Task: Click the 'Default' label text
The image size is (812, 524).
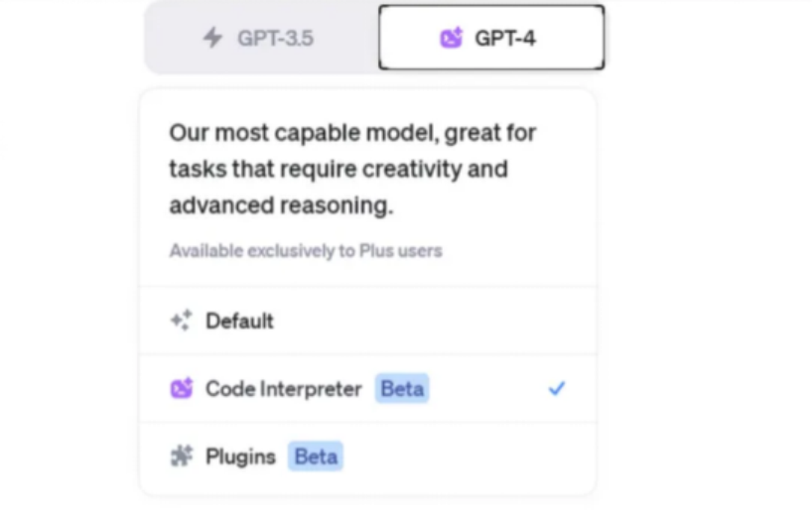Action: (239, 321)
